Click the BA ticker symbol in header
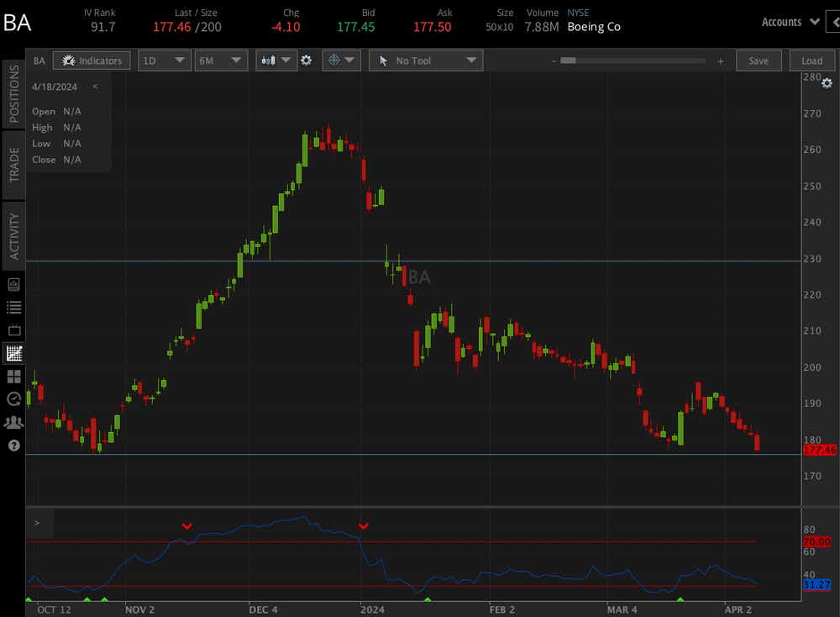Image resolution: width=840 pixels, height=617 pixels. tap(17, 23)
